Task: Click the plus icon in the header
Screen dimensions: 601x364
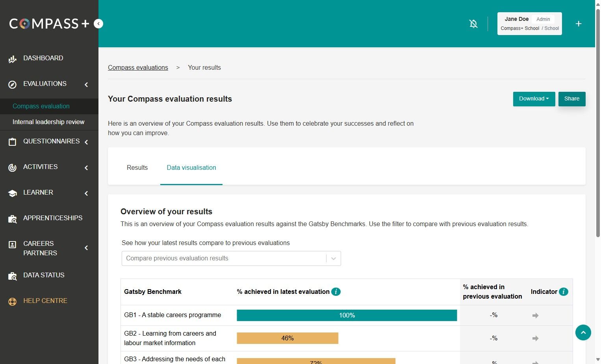Action: (579, 24)
